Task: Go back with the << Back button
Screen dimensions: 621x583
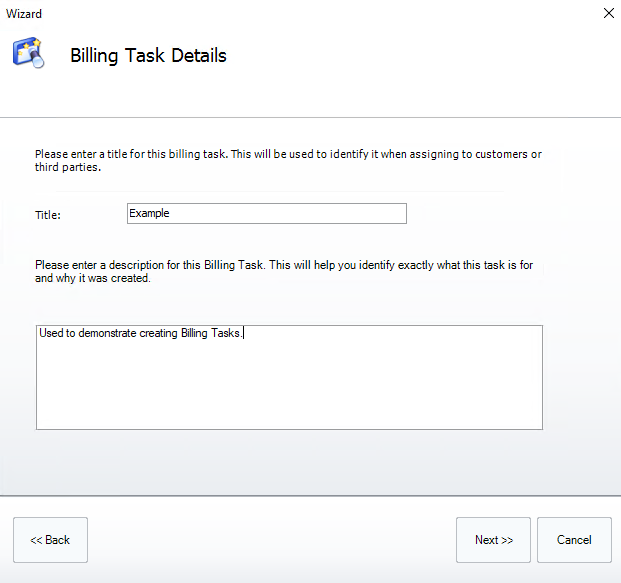Action: pos(50,540)
